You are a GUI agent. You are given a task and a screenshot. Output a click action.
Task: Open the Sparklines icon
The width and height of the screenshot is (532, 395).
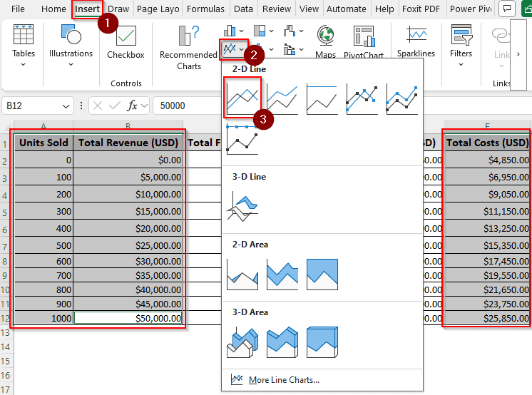point(416,35)
